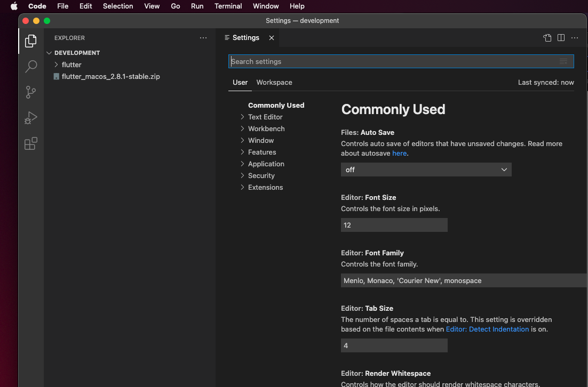The height and width of the screenshot is (387, 588).
Task: Open Explorer Views and More Actions ellipsis
Action: pyautogui.click(x=203, y=38)
